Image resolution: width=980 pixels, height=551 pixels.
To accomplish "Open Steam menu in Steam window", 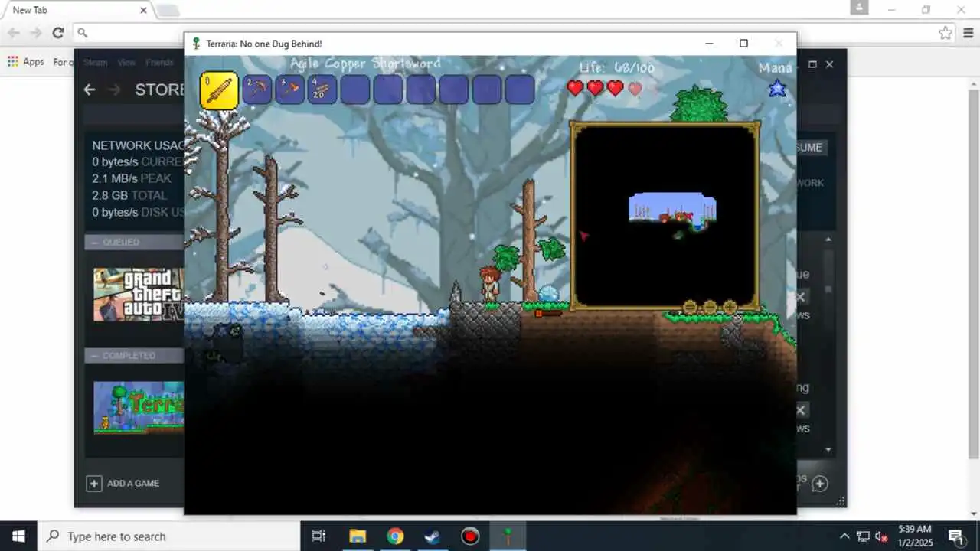I will [95, 62].
